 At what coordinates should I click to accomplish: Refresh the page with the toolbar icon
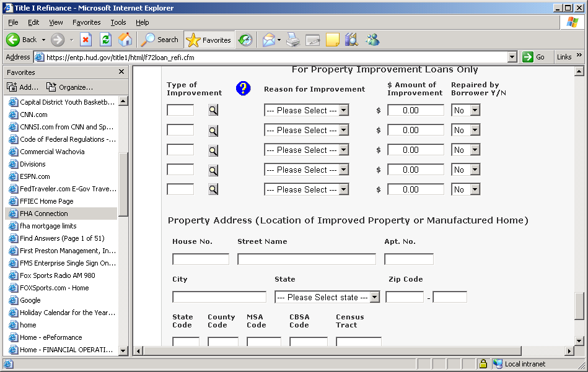(x=106, y=40)
